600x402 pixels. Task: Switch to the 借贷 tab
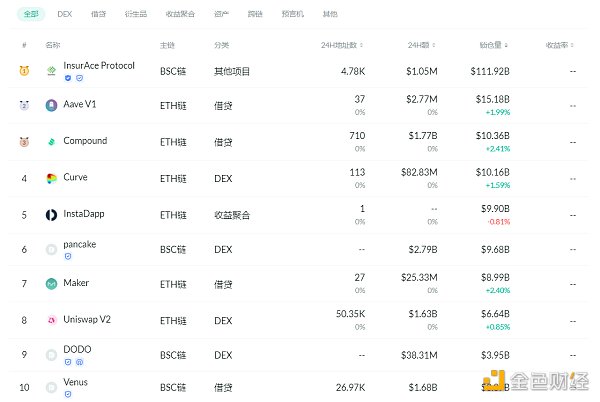[98, 15]
